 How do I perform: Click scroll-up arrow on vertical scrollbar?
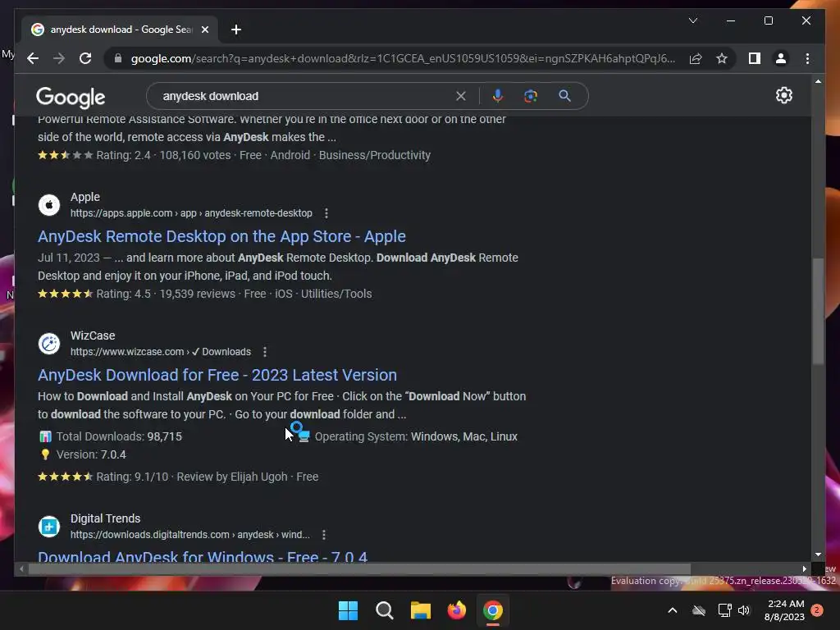[x=818, y=81]
